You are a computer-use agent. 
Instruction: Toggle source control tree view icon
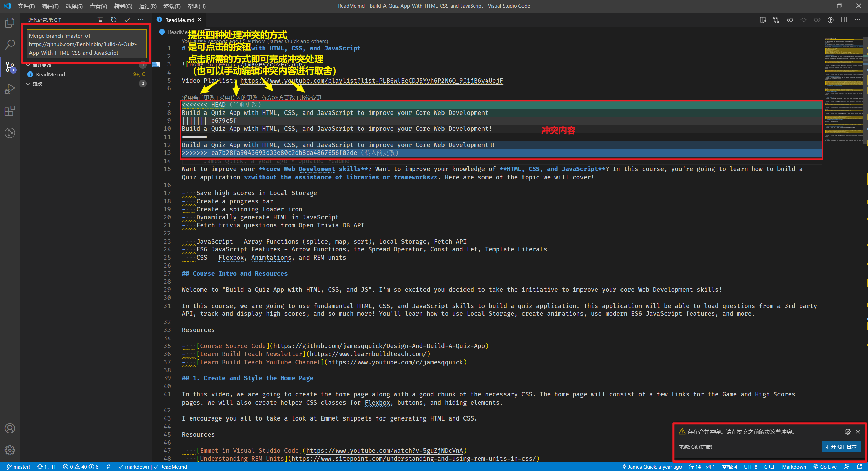pos(100,20)
